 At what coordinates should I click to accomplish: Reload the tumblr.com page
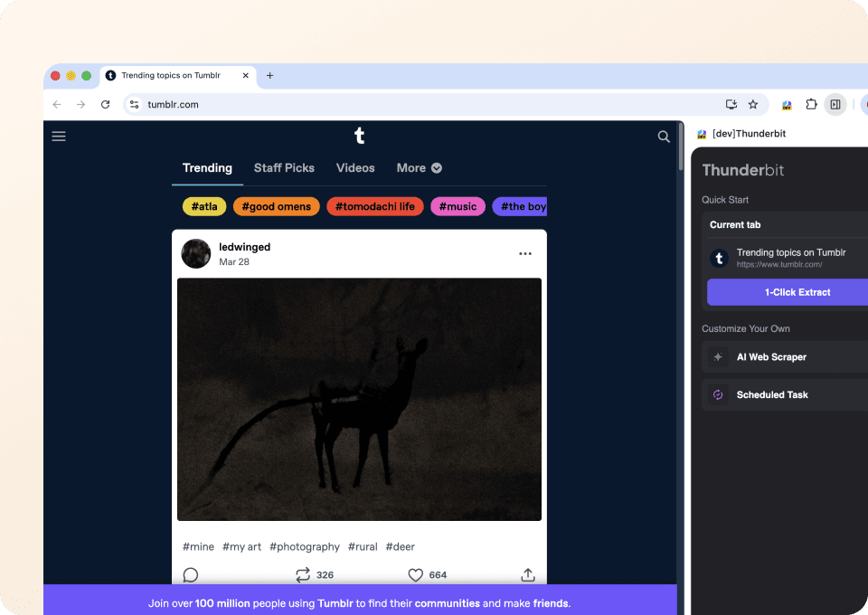(x=105, y=104)
